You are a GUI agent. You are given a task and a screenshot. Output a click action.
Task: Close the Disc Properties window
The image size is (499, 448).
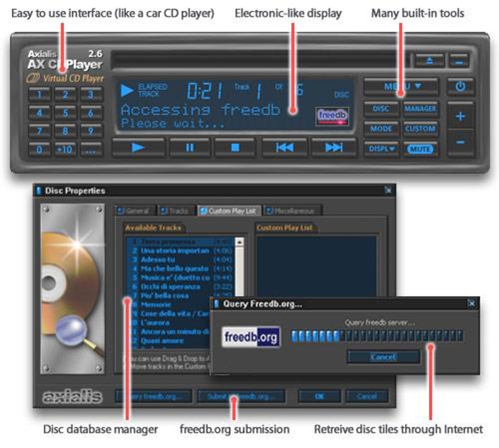[388, 190]
